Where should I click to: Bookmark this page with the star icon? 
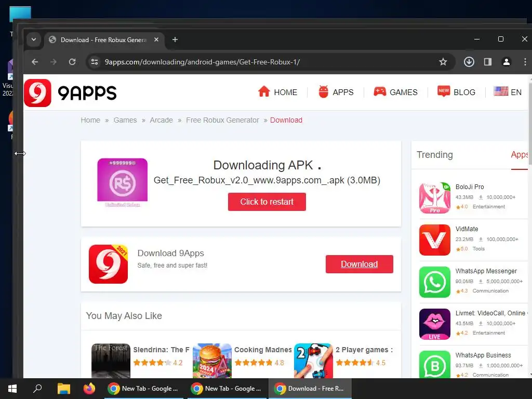coord(443,62)
